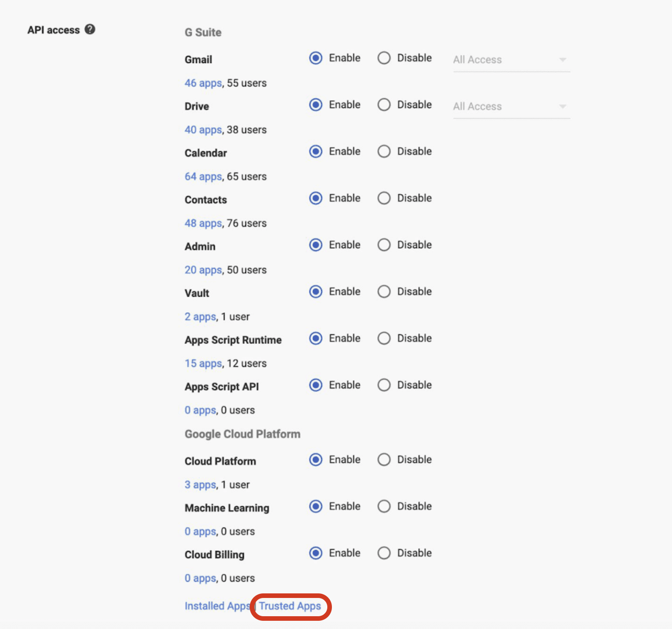This screenshot has width=672, height=629.
Task: Click the Admin service label
Action: coord(200,246)
